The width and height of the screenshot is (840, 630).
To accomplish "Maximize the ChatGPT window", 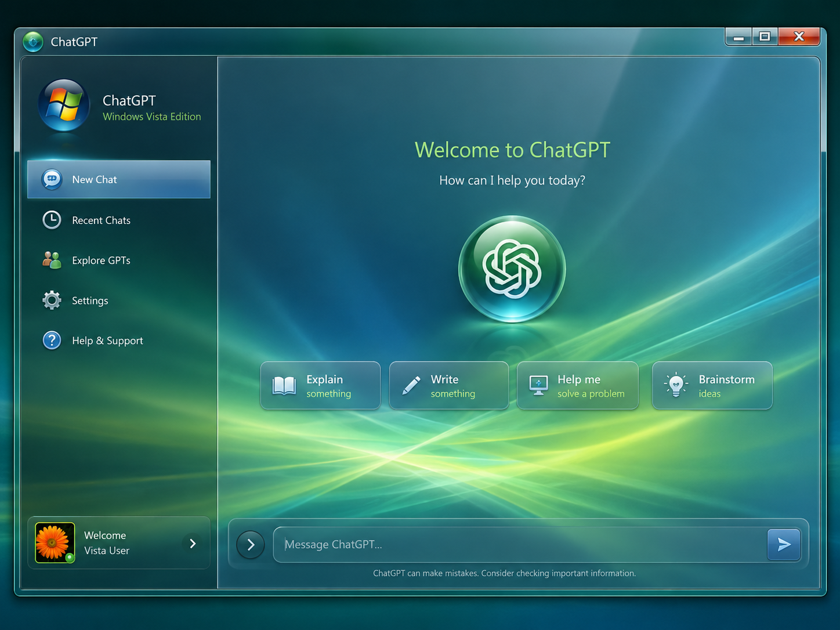I will pyautogui.click(x=765, y=37).
